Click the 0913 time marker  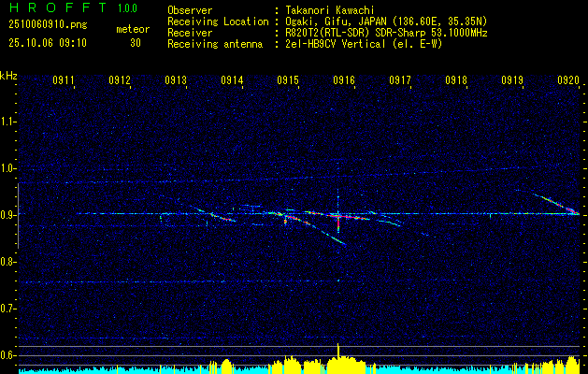176,79
